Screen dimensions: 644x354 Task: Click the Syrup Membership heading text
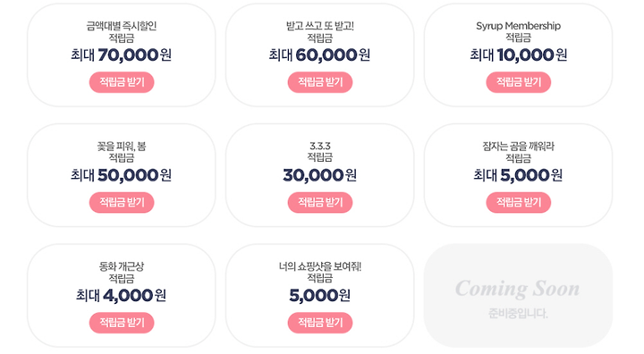(518, 26)
